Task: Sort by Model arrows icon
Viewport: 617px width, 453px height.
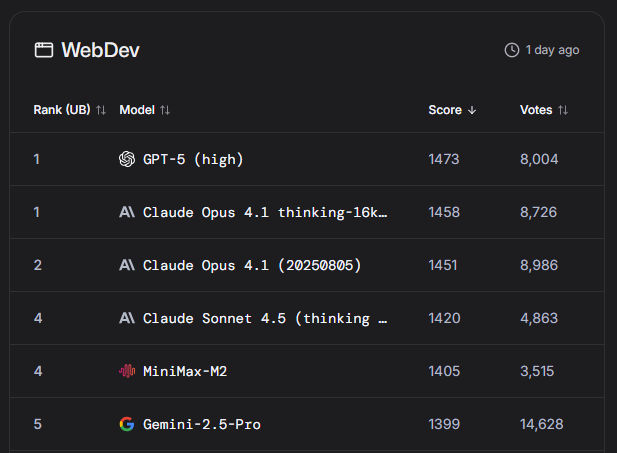Action: [165, 110]
